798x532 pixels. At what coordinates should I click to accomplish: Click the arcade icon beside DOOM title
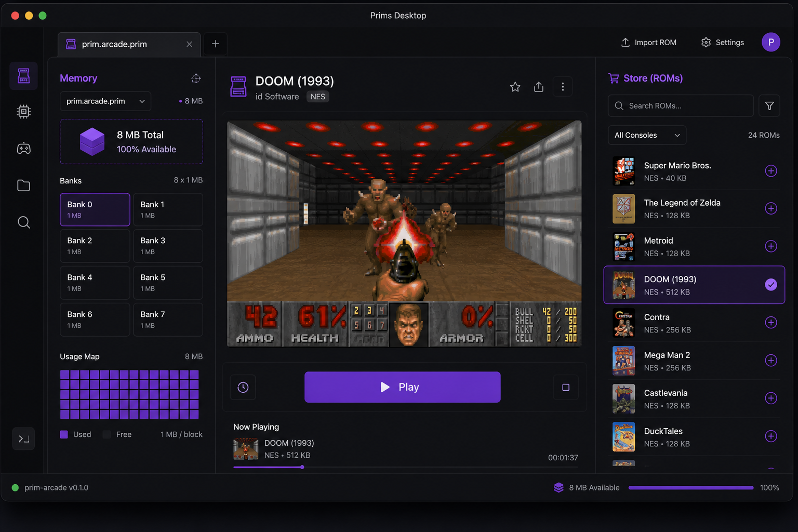coord(238,87)
